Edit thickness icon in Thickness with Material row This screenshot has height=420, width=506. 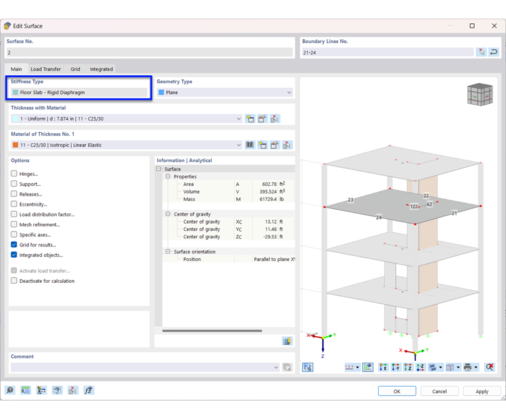(262, 118)
